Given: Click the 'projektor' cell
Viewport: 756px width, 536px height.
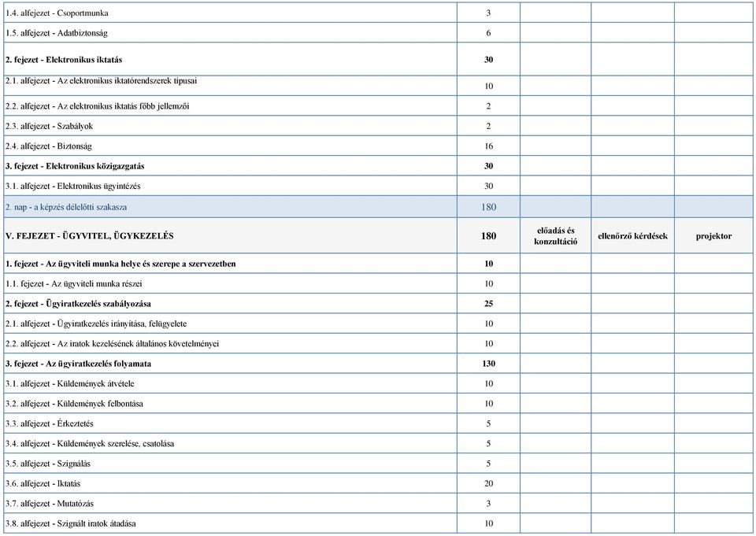Looking at the screenshot, I should coord(714,236).
